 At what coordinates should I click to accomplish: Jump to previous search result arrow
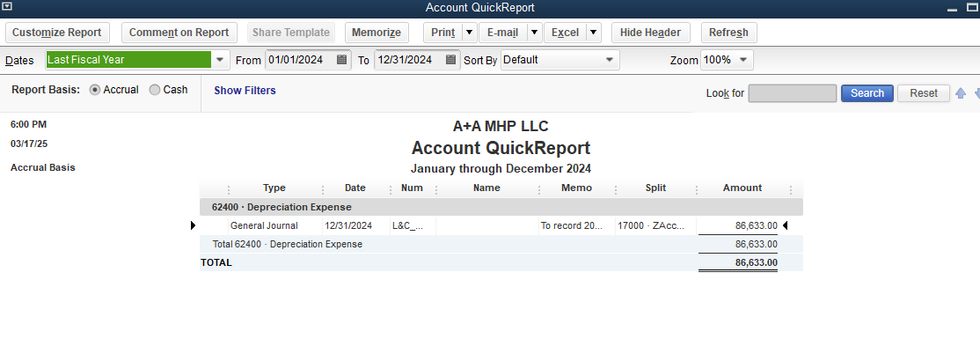(962, 93)
